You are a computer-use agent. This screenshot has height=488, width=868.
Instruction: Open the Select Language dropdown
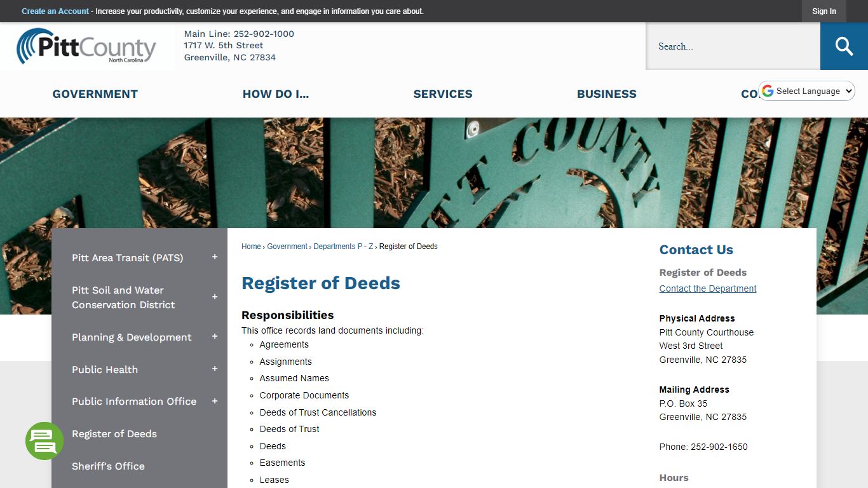point(807,91)
